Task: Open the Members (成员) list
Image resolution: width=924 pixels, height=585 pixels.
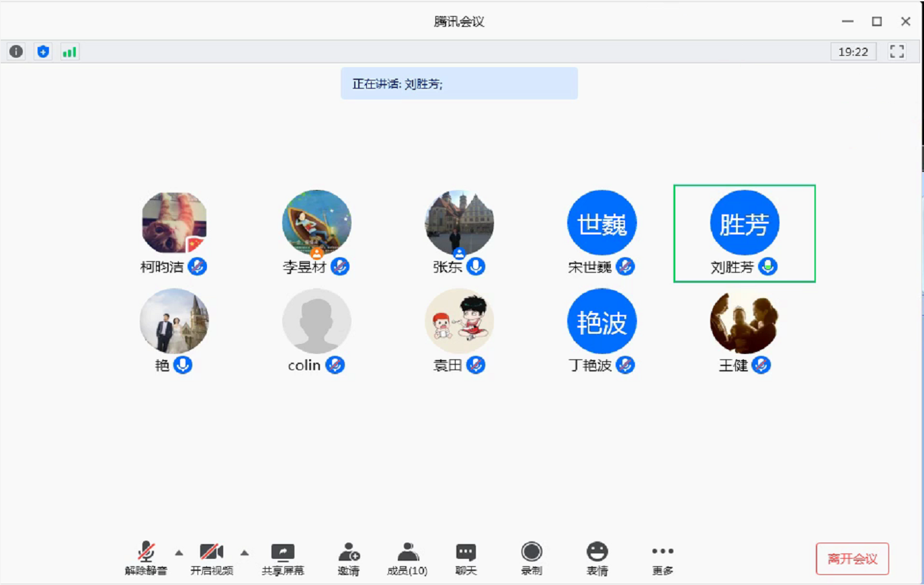Action: 407,559
